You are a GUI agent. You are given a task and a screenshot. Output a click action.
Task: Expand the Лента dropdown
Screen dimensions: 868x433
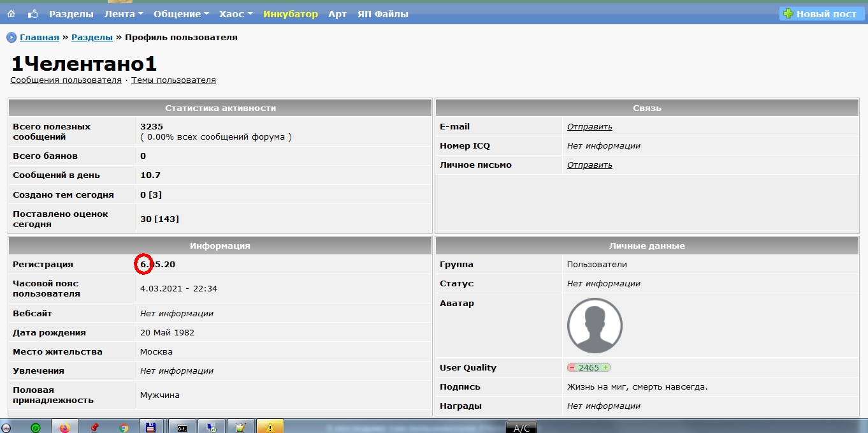[x=124, y=14]
